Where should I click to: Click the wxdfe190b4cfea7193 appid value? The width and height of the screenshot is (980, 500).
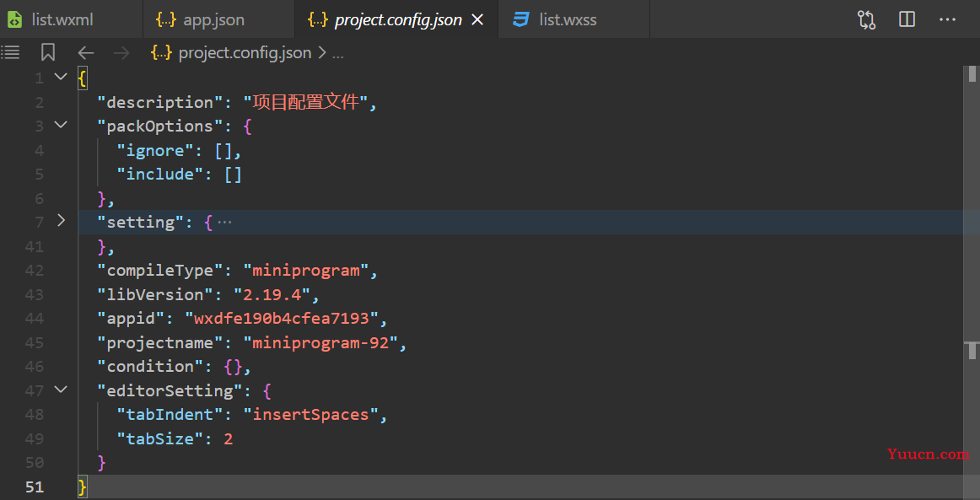tap(282, 319)
